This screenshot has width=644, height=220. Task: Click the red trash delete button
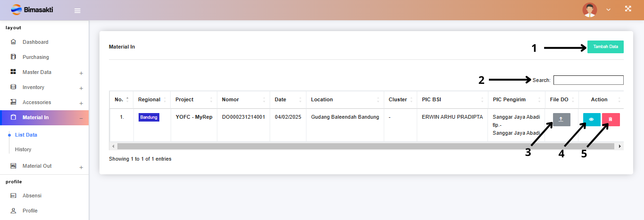tap(611, 120)
